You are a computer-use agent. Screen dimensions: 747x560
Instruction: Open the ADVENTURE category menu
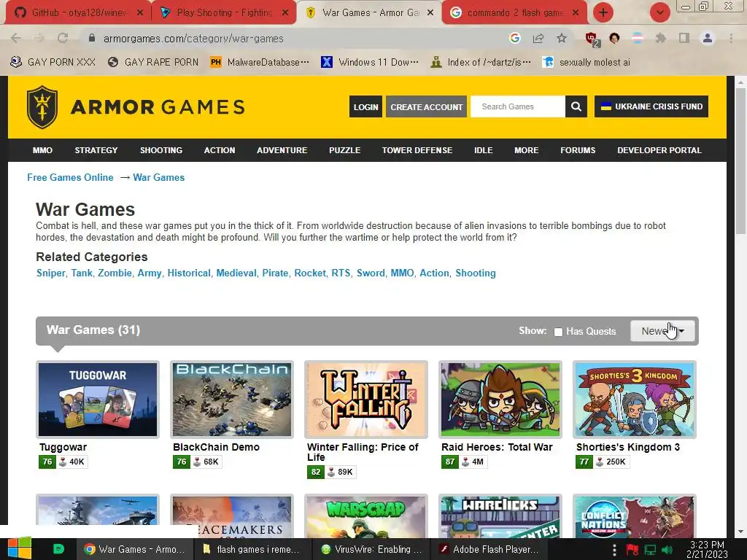282,150
